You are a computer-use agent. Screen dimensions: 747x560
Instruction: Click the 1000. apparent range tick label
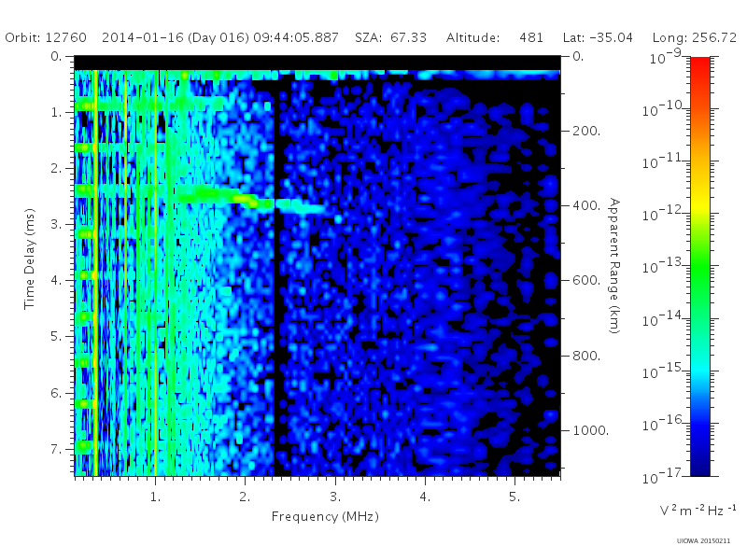(x=590, y=430)
